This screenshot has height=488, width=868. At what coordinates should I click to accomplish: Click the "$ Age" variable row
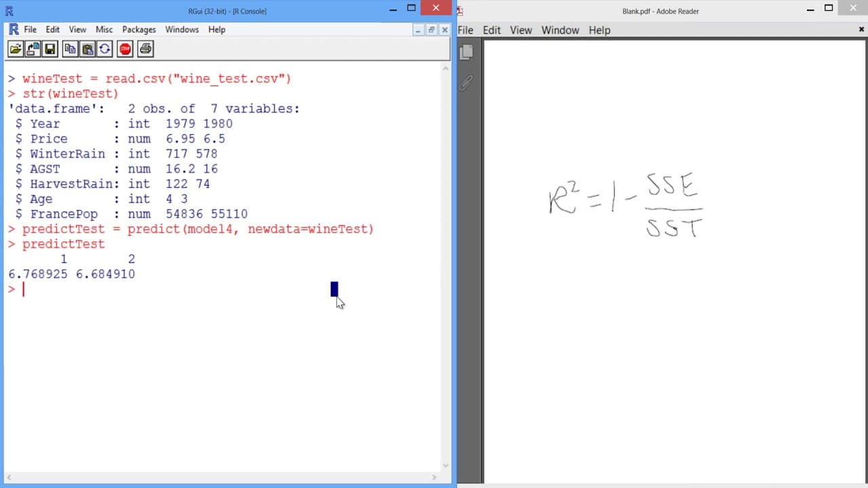pos(102,199)
